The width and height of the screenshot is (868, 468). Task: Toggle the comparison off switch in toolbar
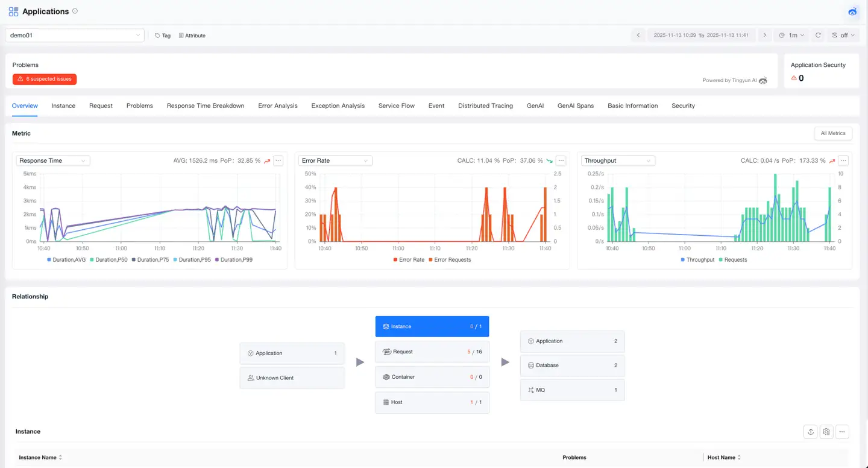point(843,35)
